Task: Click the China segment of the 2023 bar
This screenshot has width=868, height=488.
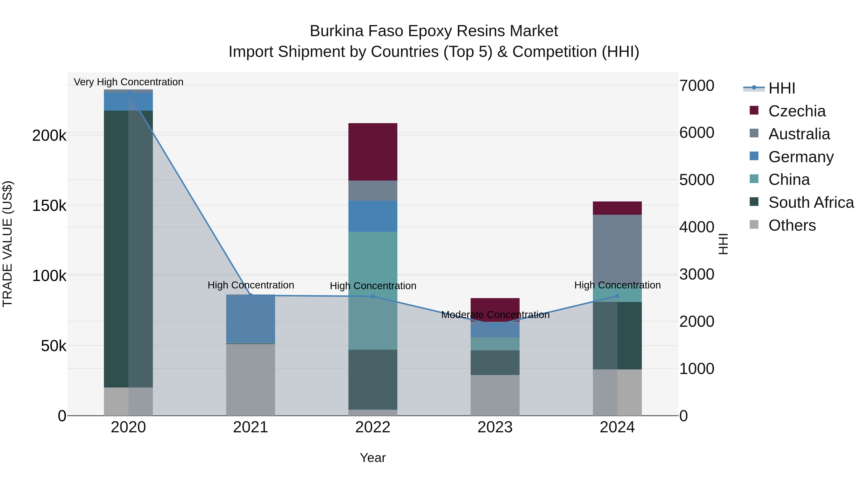Action: click(495, 344)
